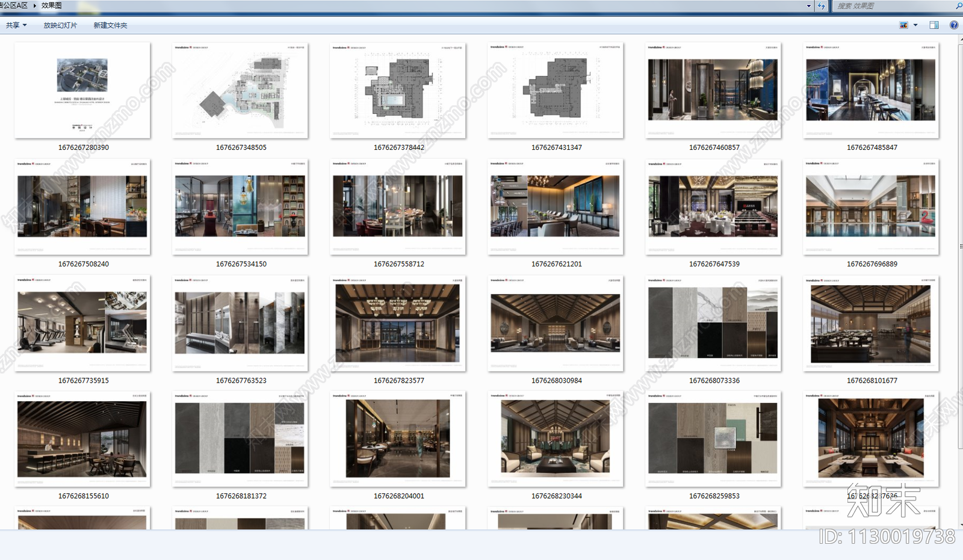This screenshot has width=963, height=560.
Task: Select image 1676267823577
Action: (398, 324)
